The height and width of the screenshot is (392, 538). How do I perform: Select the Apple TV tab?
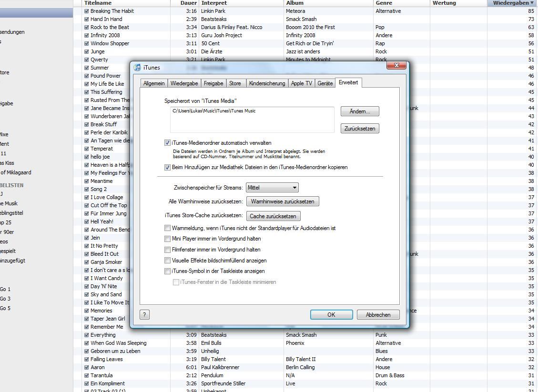pyautogui.click(x=302, y=83)
